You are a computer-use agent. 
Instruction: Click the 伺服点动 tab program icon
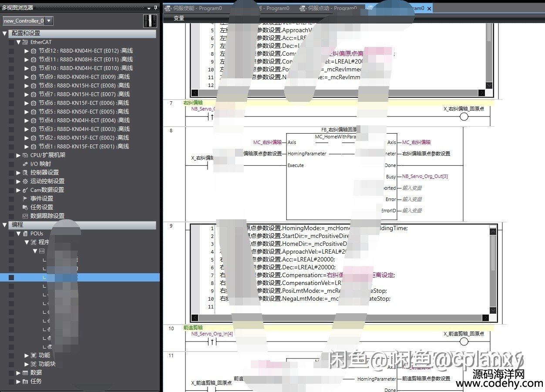pyautogui.click(x=303, y=8)
